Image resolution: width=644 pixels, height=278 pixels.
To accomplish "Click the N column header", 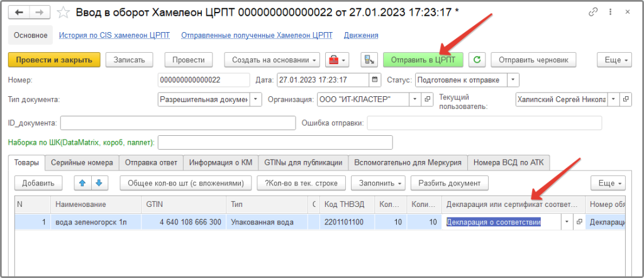I will point(33,204).
